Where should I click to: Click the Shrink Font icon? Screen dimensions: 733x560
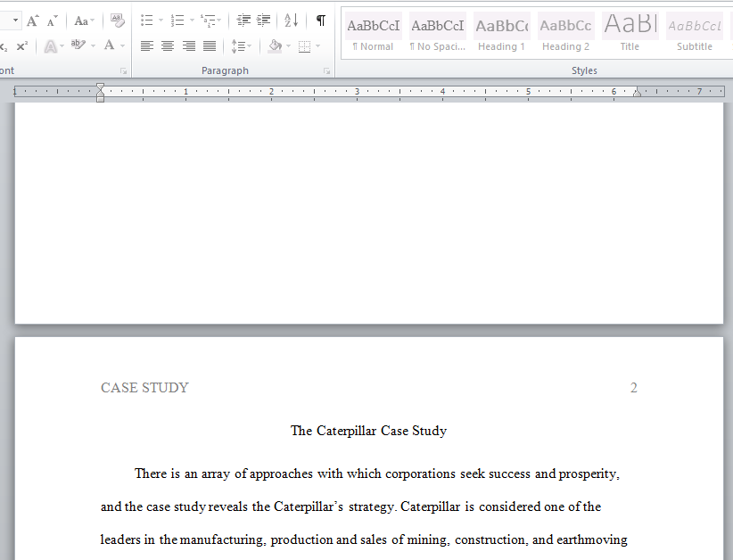point(52,21)
